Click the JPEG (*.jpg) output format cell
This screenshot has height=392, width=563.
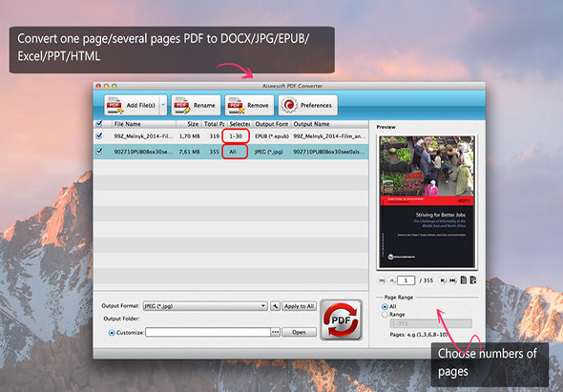tap(269, 152)
